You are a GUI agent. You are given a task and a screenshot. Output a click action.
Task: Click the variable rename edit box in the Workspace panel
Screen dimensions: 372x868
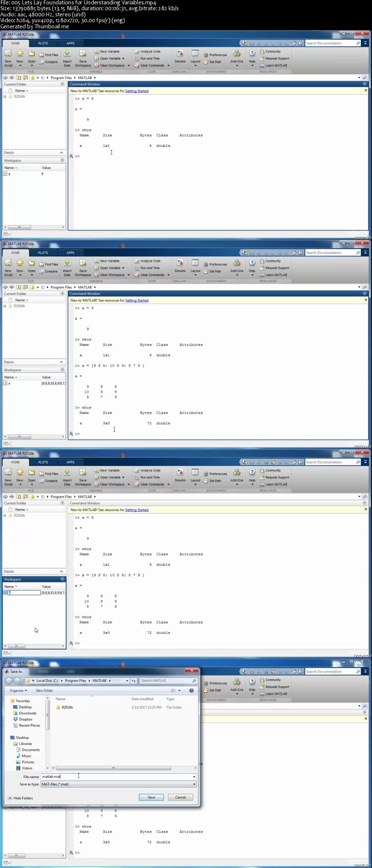coord(24,593)
